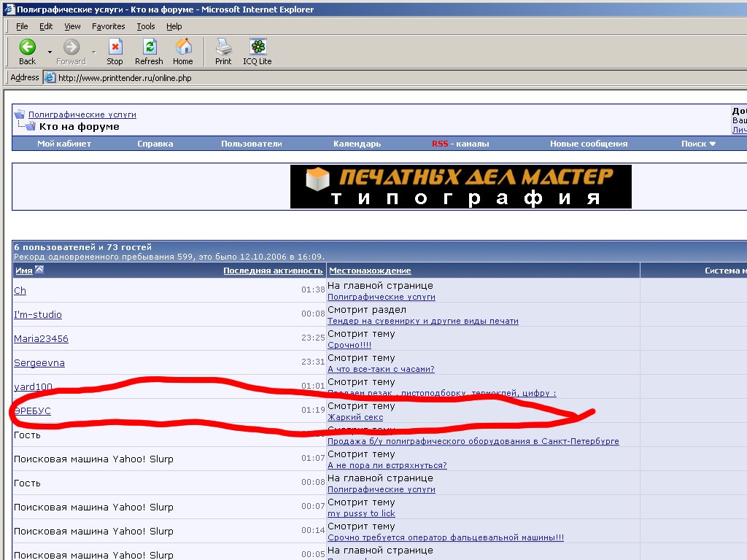Click the Печатных дел мастер banner
This screenshot has height=560, width=747.
(460, 187)
